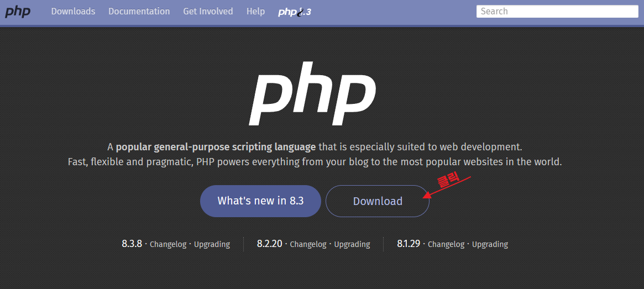Click the large php hero logo

[312, 93]
